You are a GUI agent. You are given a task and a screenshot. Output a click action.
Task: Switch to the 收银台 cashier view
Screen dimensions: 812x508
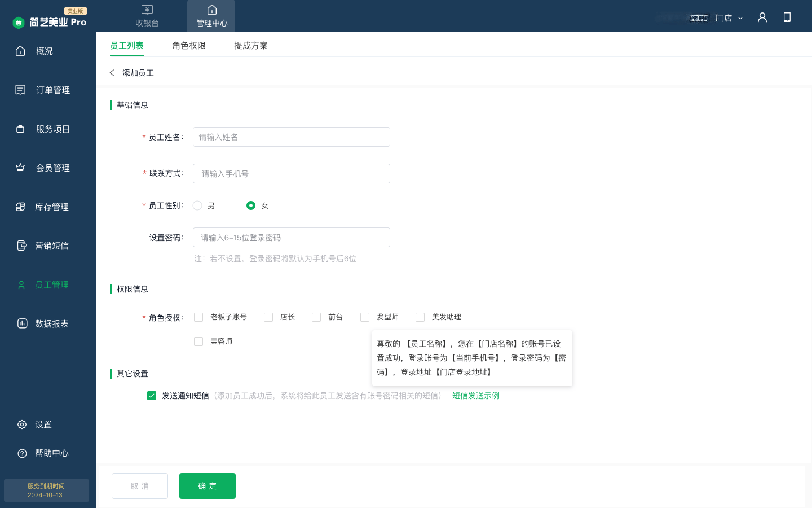(x=147, y=16)
